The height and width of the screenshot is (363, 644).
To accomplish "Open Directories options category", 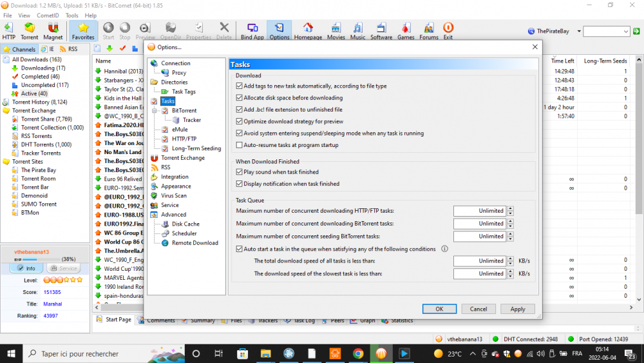I will point(174,83).
